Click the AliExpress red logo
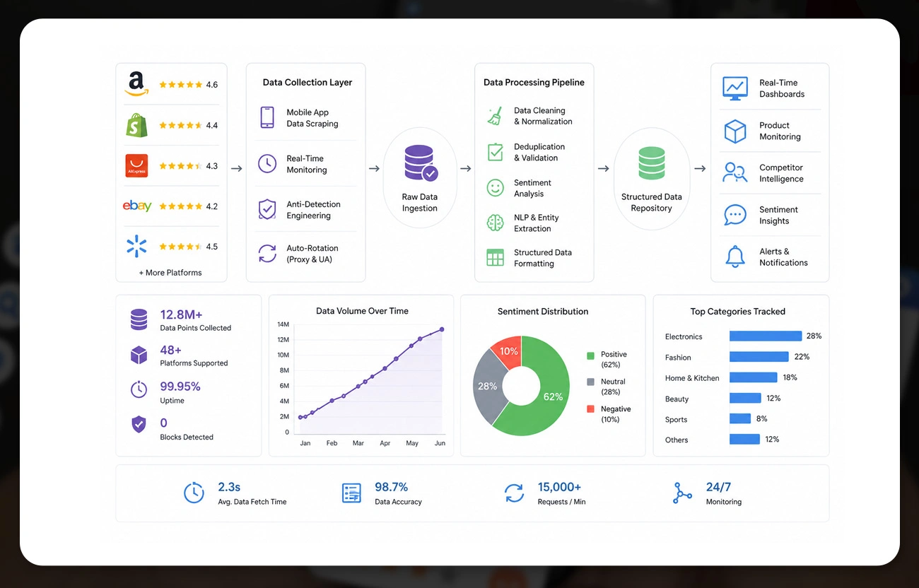 point(136,165)
